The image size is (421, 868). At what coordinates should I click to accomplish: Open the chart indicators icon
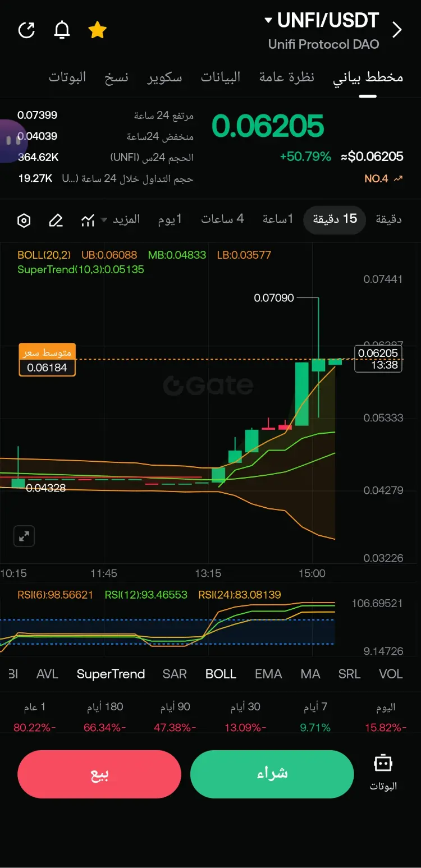(x=88, y=221)
